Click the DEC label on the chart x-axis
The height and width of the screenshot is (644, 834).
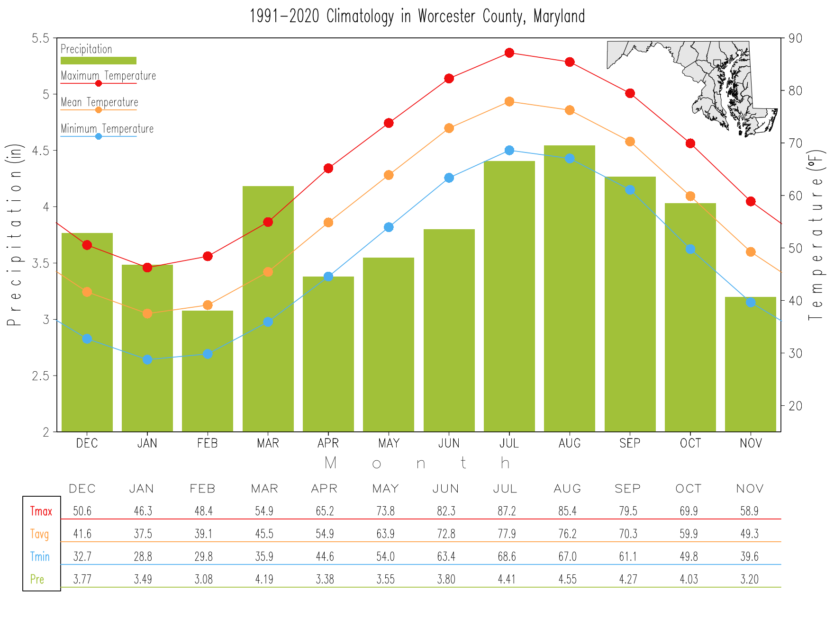[x=87, y=443]
